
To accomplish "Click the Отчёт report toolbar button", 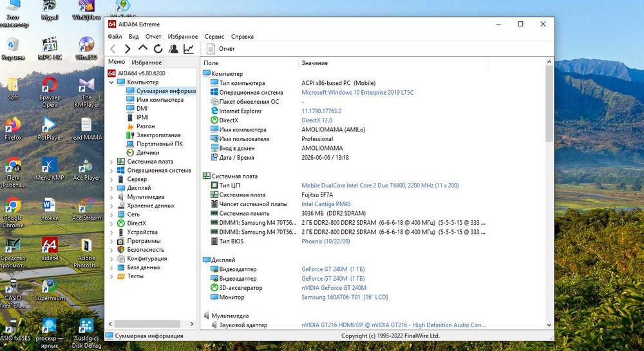I will (220, 49).
